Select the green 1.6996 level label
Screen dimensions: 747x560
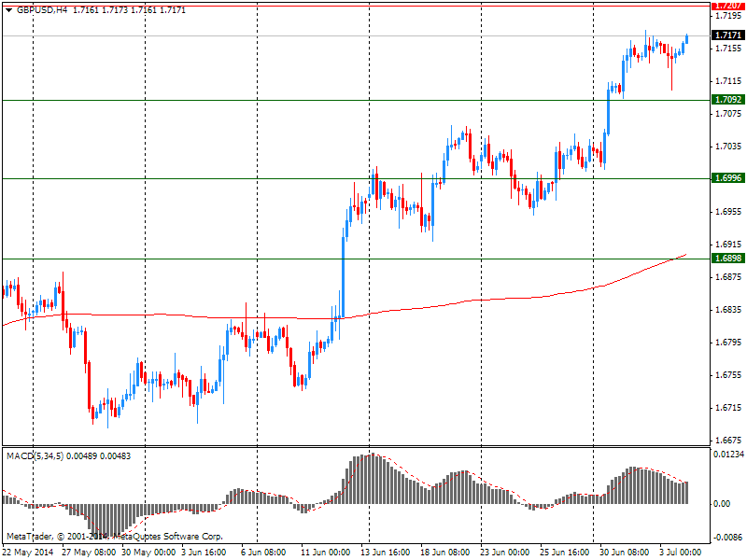(x=728, y=178)
